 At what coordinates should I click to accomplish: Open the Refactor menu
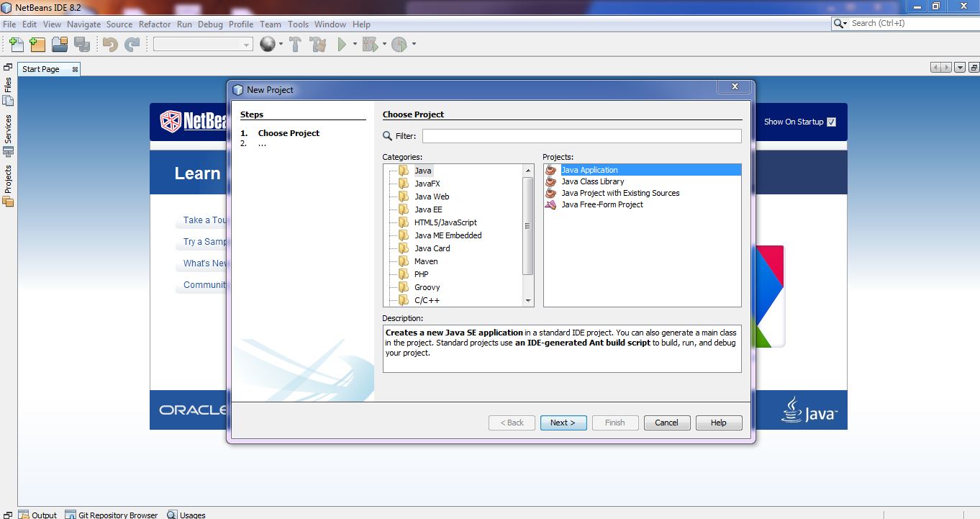155,24
